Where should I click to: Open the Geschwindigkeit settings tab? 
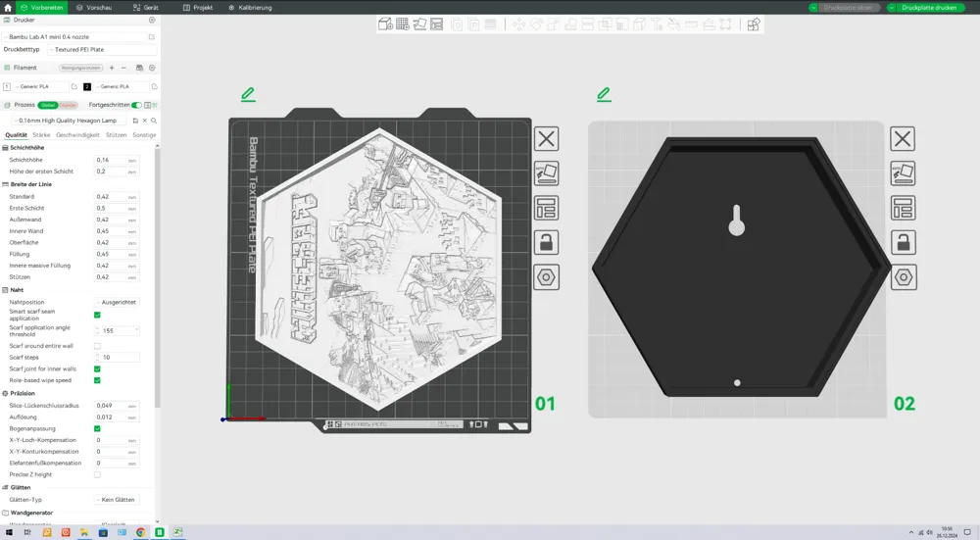pos(77,135)
